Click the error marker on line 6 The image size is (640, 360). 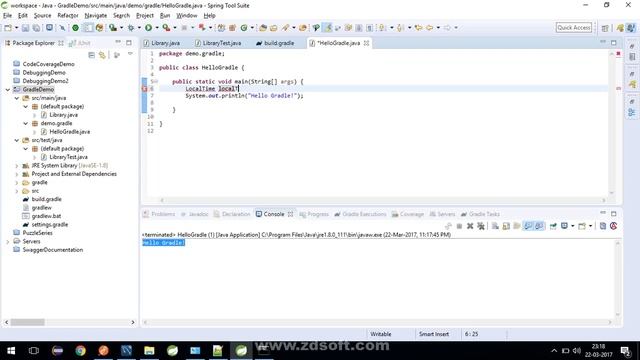click(144, 89)
